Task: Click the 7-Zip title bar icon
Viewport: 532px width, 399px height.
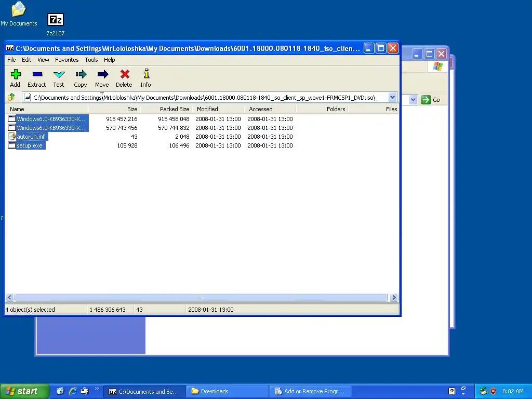Action: (x=10, y=48)
